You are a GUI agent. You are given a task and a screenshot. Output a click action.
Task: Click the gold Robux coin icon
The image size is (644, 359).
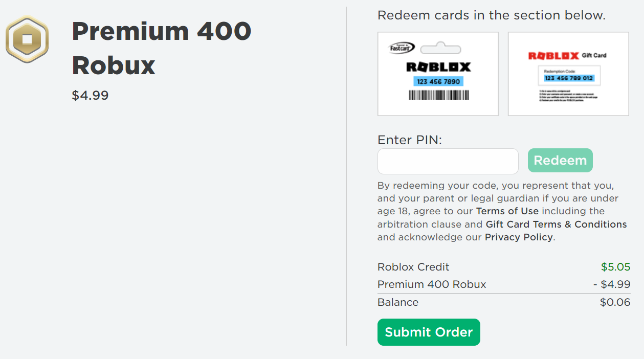point(27,39)
